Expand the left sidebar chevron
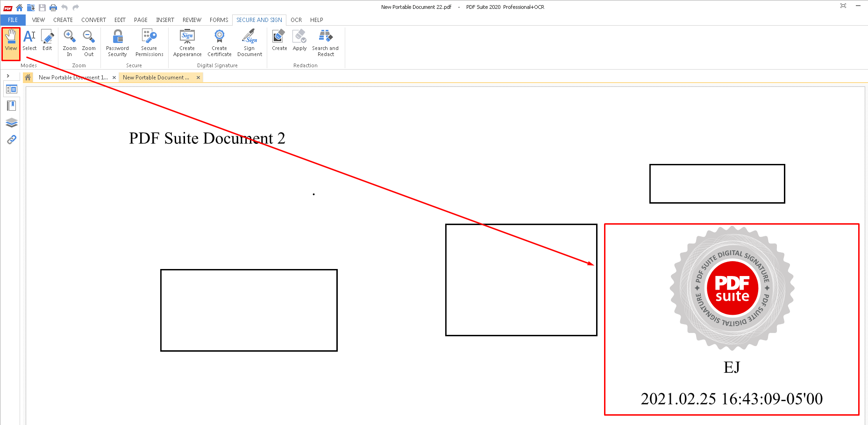 tap(8, 76)
